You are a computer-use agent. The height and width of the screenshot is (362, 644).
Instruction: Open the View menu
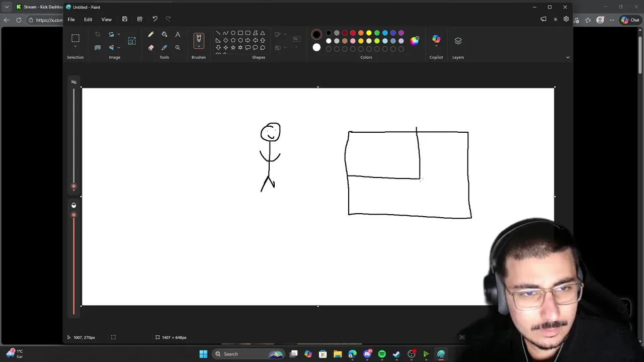click(x=107, y=20)
